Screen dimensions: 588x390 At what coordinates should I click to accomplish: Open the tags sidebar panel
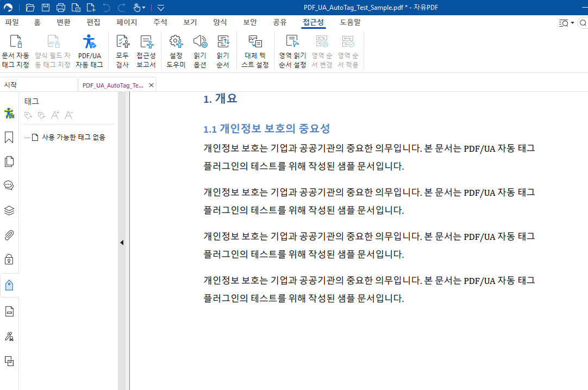pyautogui.click(x=9, y=285)
